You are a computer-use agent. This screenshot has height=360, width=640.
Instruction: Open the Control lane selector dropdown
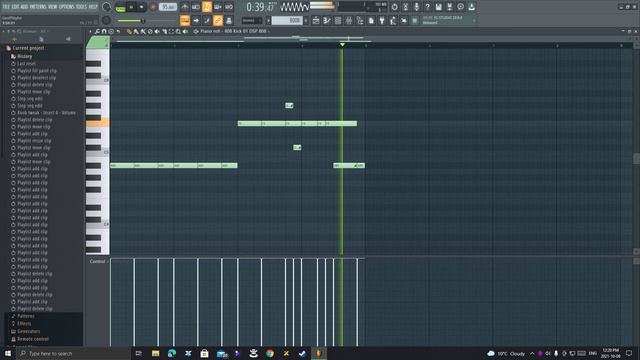(98, 261)
